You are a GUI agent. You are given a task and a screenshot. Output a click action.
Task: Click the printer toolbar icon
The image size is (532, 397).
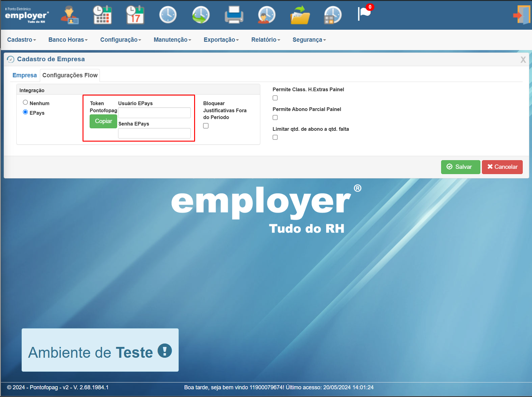coord(234,15)
